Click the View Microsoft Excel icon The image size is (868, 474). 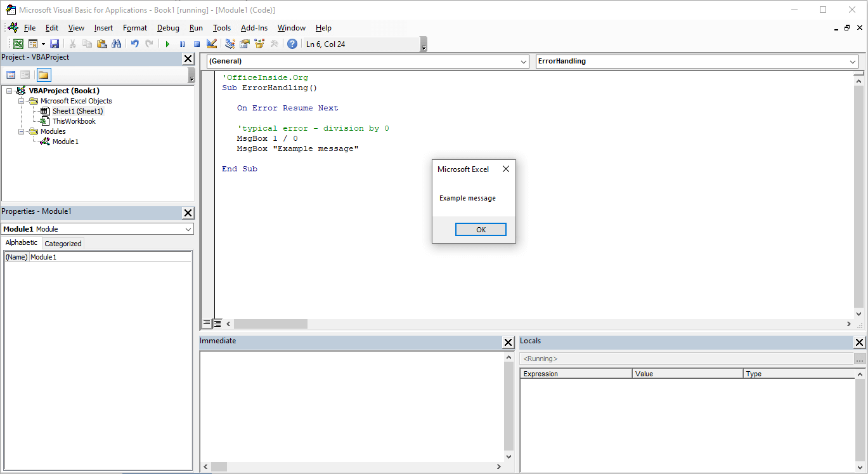click(18, 43)
